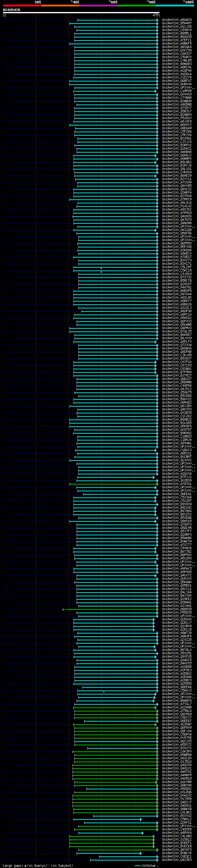Select the UniRef100_B6KH72 label
The height and width of the screenshot is (868, 197).
click(x=177, y=125)
